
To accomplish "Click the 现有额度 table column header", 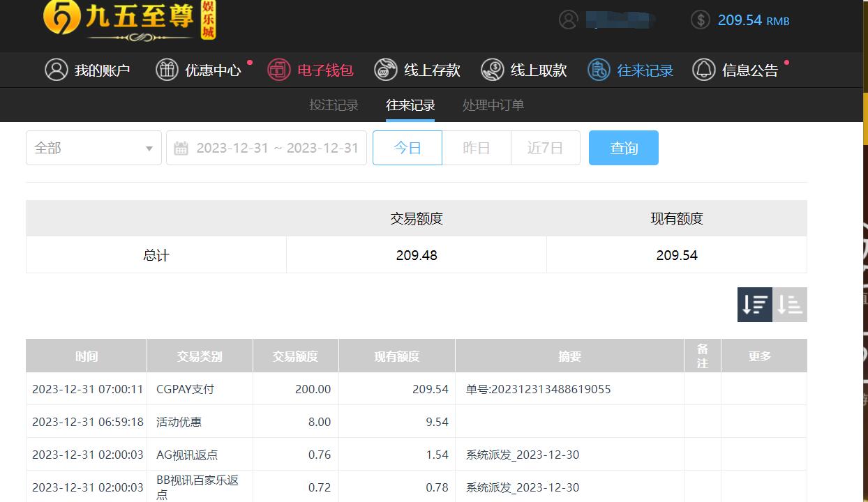I will (397, 356).
